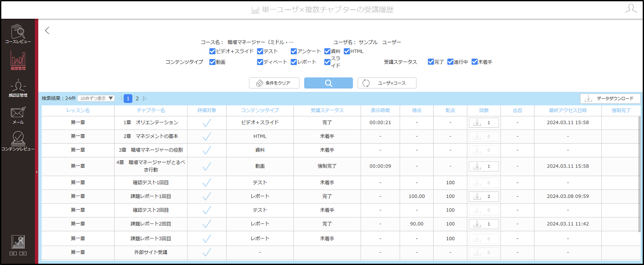The width and height of the screenshot is (644, 265).
Task: Click the 強制完了 status cell
Action: pyautogui.click(x=327, y=166)
